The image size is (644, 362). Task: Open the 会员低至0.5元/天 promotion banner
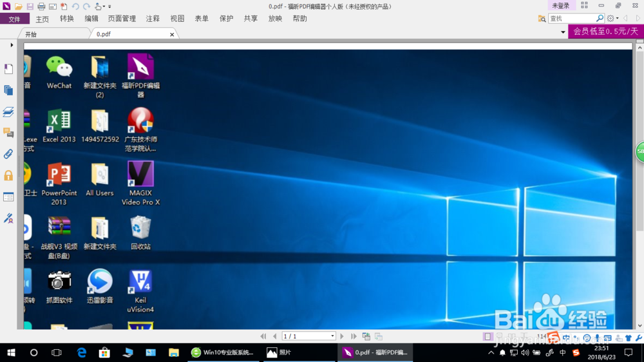[606, 31]
